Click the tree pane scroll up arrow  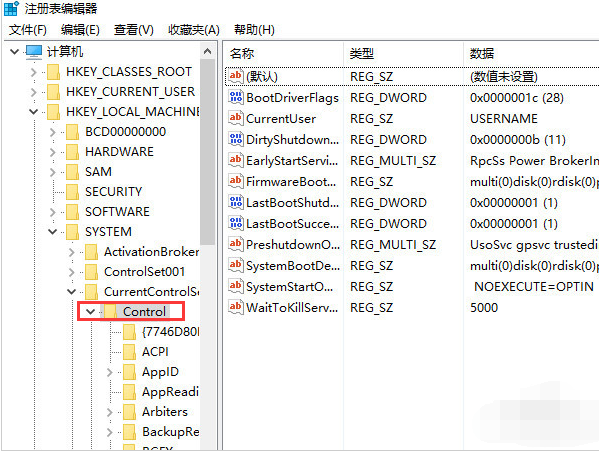[207, 51]
